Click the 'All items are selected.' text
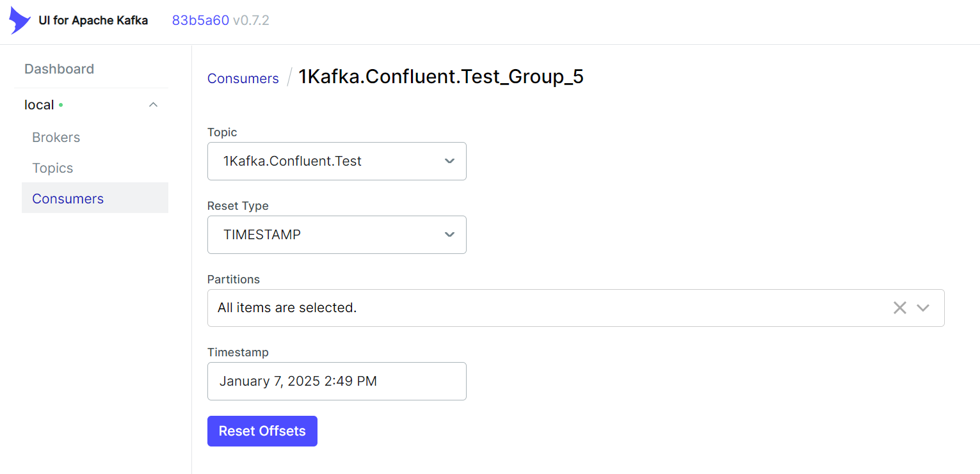Viewport: 980px width, 474px height. click(x=287, y=308)
